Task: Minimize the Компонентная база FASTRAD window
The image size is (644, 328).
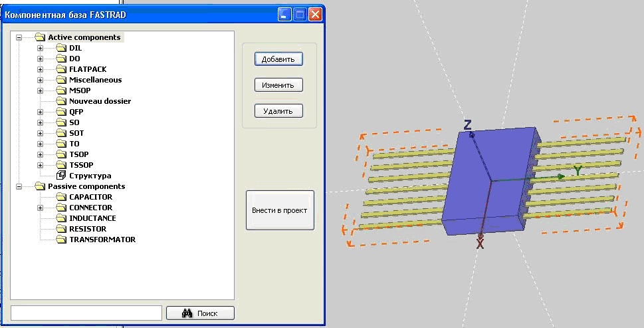Action: coord(284,15)
